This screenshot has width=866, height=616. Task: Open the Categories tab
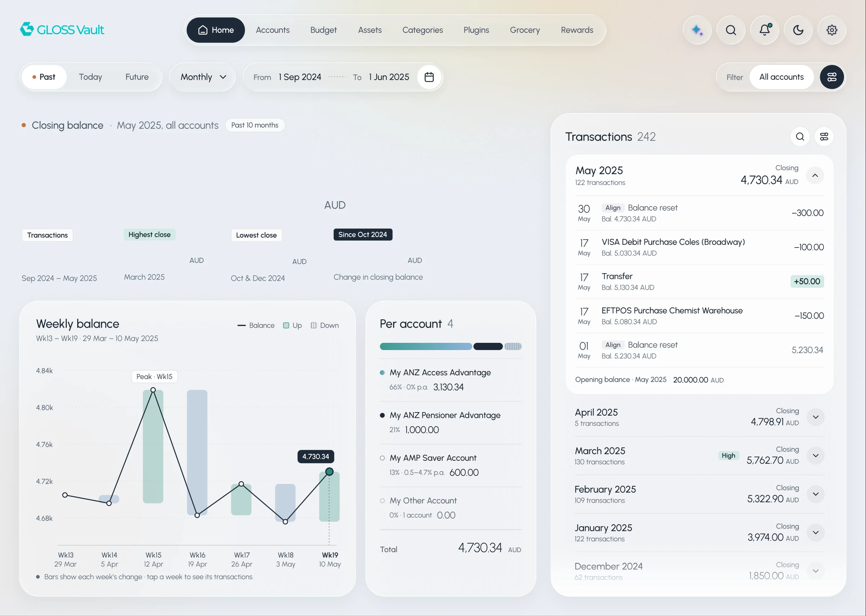point(423,30)
